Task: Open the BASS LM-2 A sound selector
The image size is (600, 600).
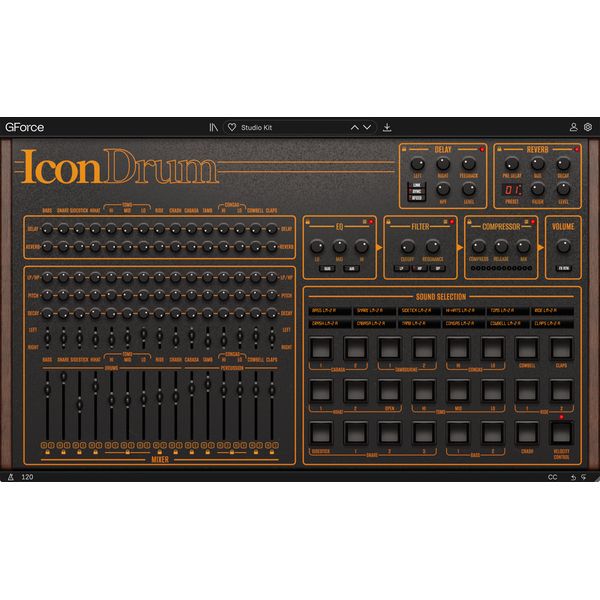Action: (330, 311)
